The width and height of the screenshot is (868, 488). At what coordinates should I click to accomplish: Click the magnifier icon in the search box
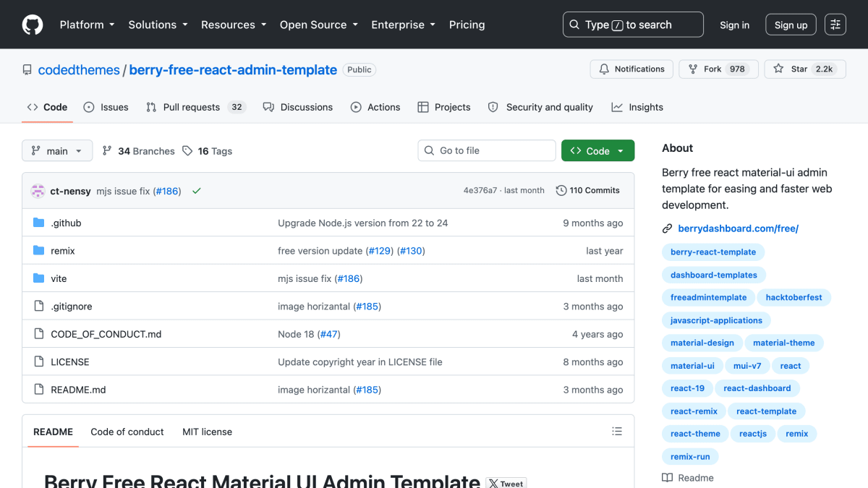pos(574,25)
